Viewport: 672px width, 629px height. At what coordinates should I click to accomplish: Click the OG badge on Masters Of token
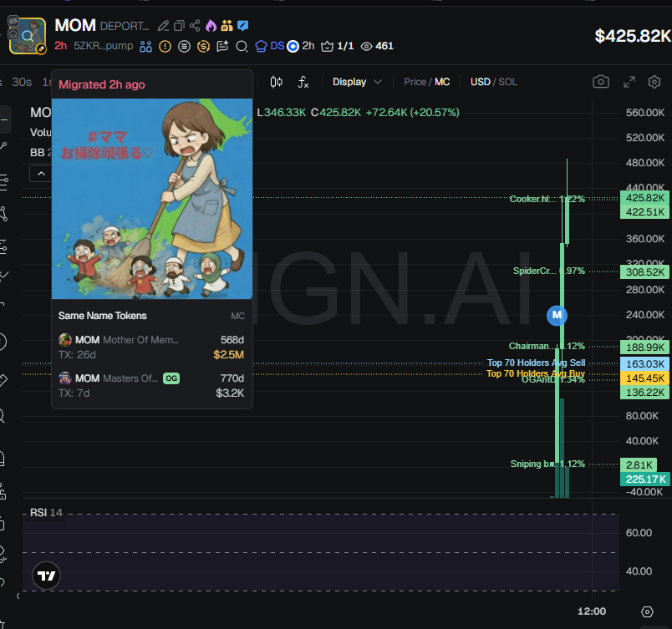tap(171, 378)
